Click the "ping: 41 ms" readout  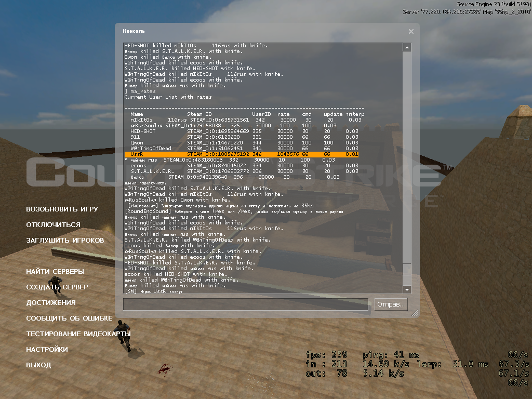[391, 355]
